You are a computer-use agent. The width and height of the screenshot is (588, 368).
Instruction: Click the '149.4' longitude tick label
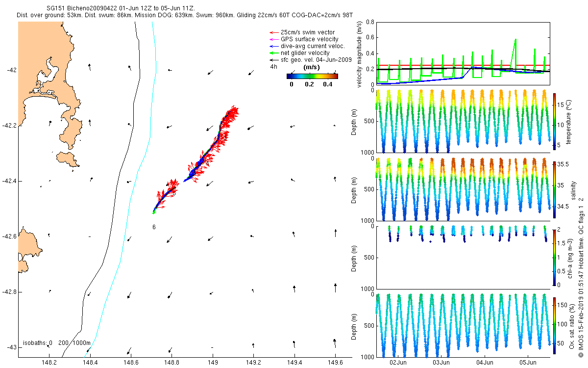tap(294, 363)
